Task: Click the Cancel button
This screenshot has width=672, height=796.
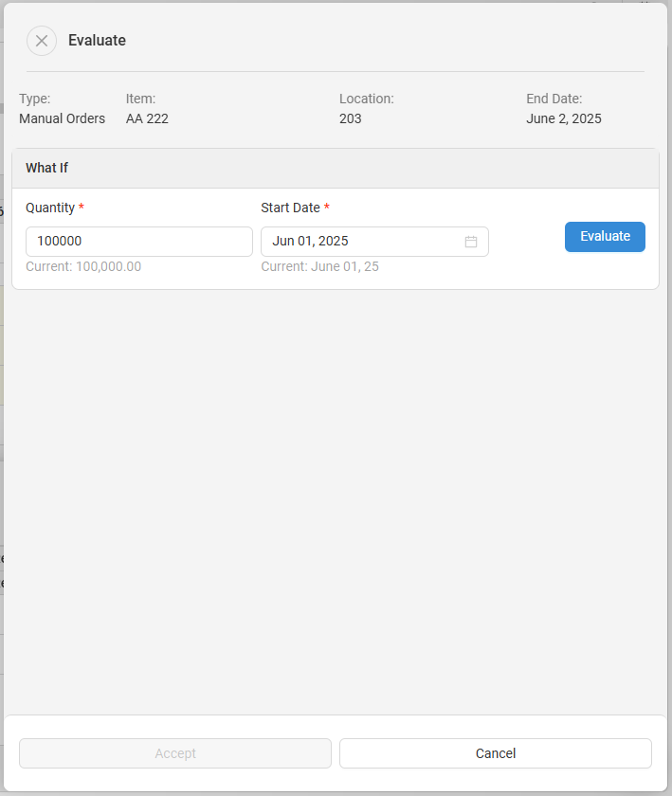Action: pos(495,753)
